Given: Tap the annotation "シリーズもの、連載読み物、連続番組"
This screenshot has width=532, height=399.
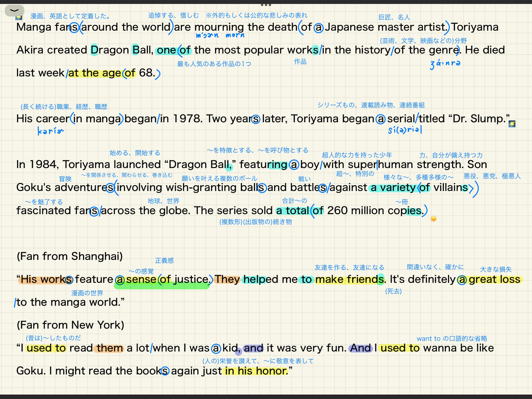Looking at the screenshot, I should click(x=371, y=105).
